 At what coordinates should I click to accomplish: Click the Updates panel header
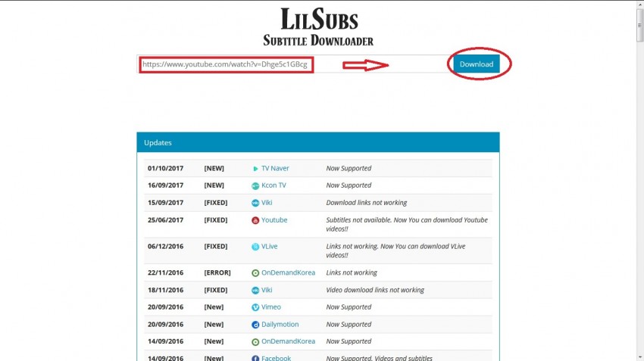(x=318, y=142)
